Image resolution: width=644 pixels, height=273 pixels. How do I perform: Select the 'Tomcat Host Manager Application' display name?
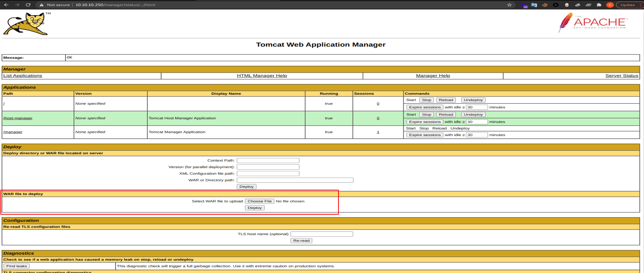click(182, 118)
